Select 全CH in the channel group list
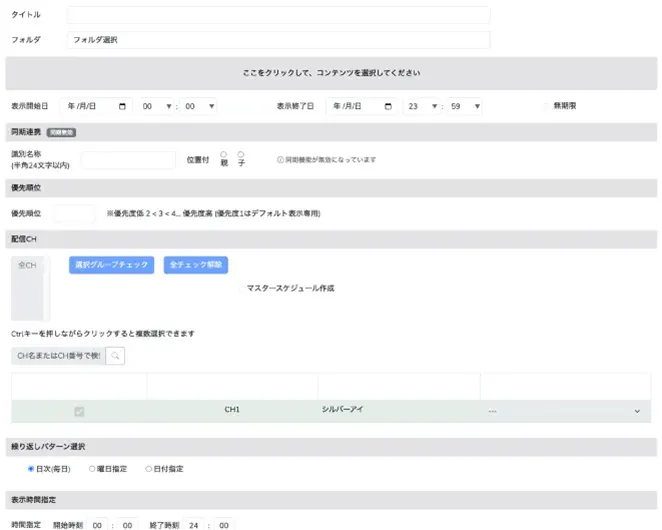This screenshot has height=530, width=662. tap(28, 265)
